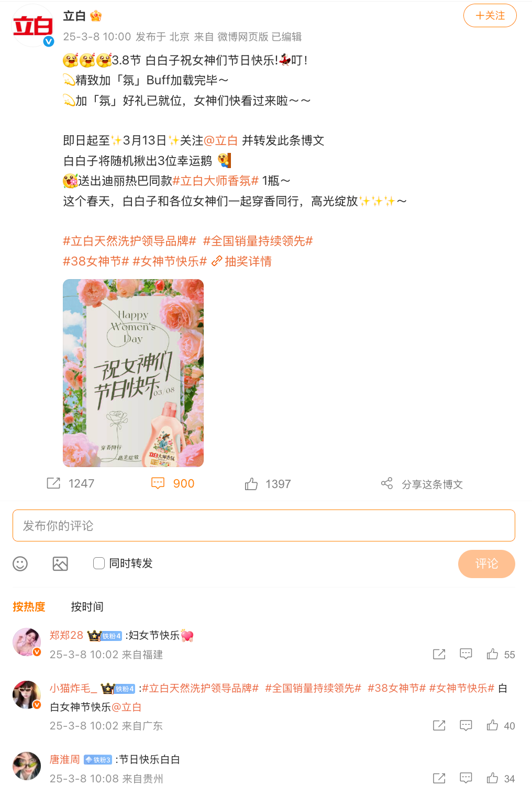Open the 立白 profile avatar logo
Viewport: 532px width, 797px height.
tap(33, 25)
